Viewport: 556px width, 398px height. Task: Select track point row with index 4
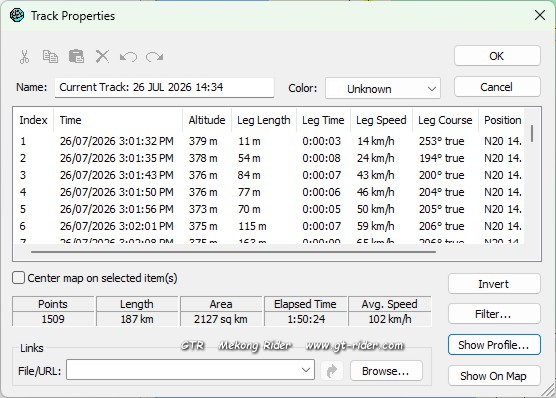pos(269,192)
